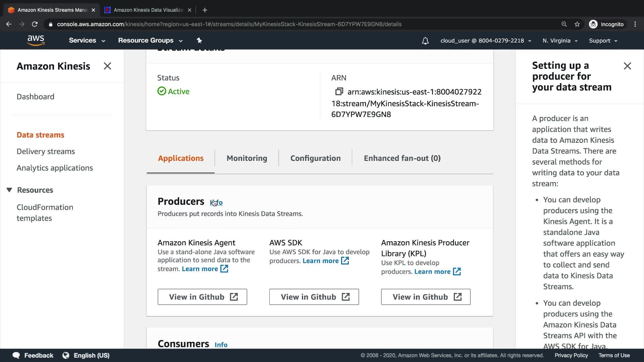Open the Configuration tab

[x=315, y=158]
